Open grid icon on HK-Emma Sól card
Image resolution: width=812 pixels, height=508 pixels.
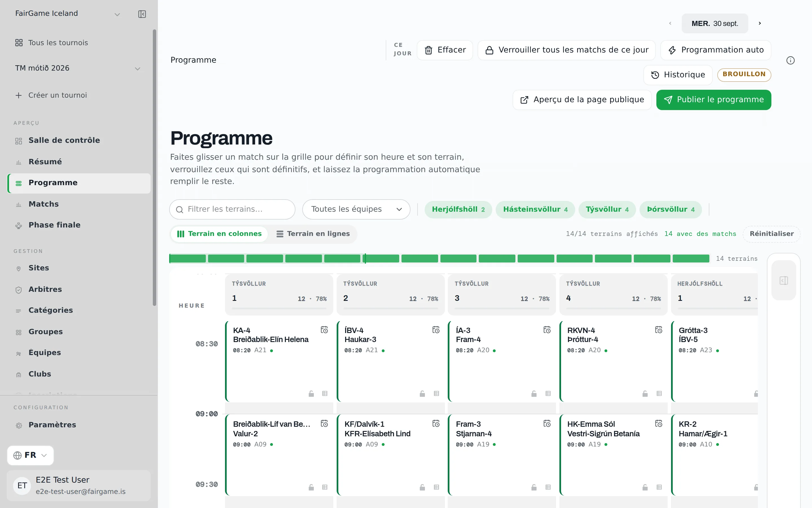click(659, 487)
